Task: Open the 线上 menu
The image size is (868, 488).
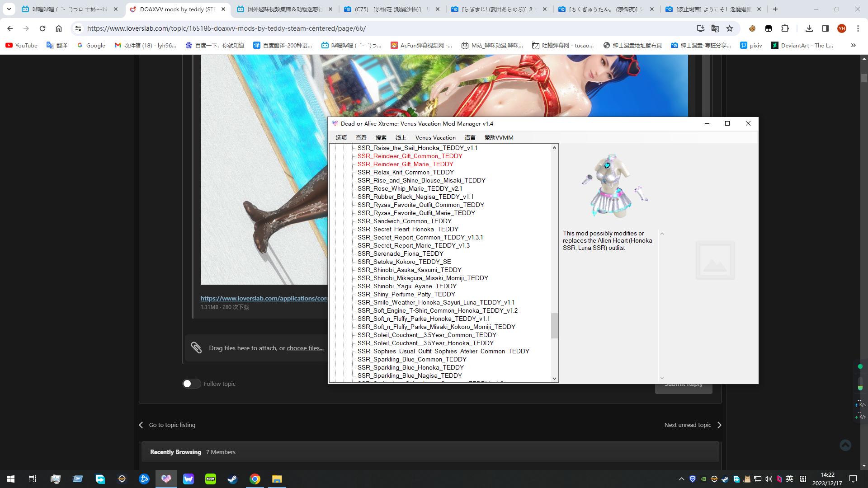Action: [x=401, y=138]
